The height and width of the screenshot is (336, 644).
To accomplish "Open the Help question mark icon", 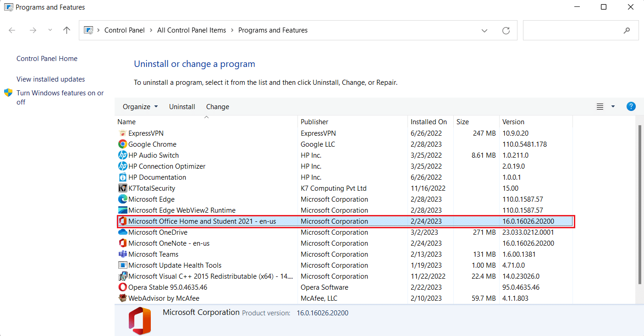I will tap(631, 106).
